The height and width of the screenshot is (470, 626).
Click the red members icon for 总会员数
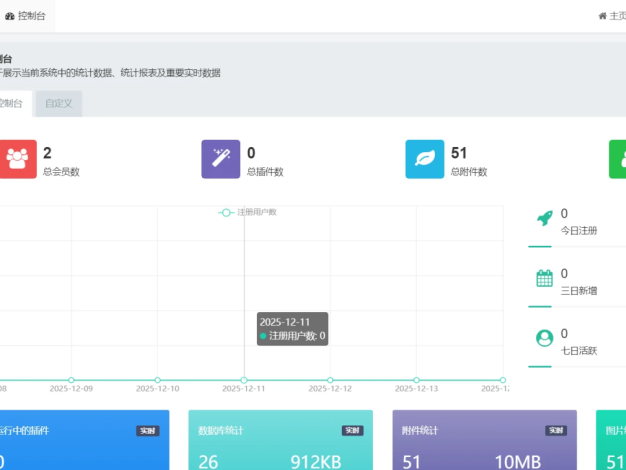click(18, 159)
